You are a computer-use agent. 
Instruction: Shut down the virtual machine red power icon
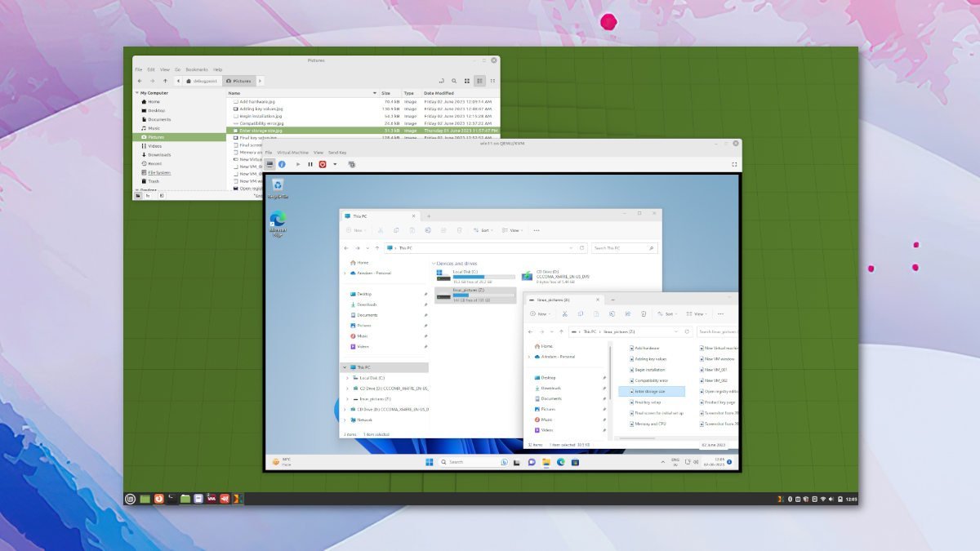pyautogui.click(x=323, y=164)
